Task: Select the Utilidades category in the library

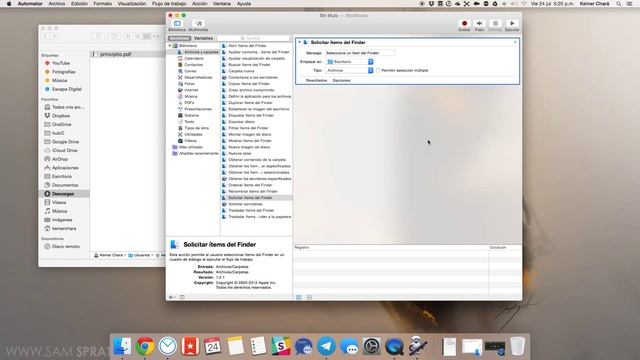Action: point(193,134)
